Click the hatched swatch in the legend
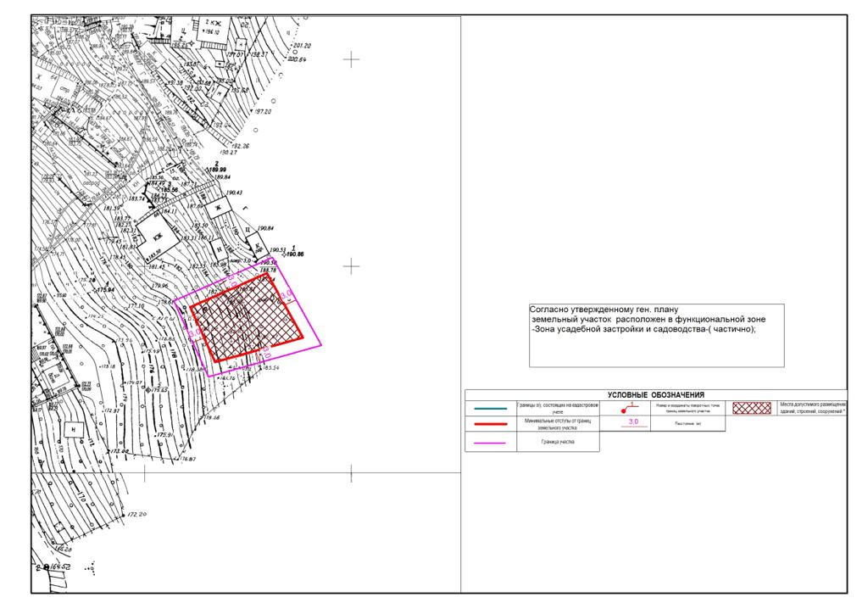Screen dimensions: 868x614 750,408
